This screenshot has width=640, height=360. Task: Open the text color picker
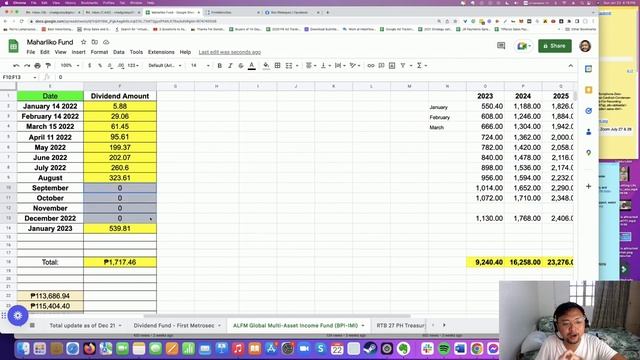point(252,66)
